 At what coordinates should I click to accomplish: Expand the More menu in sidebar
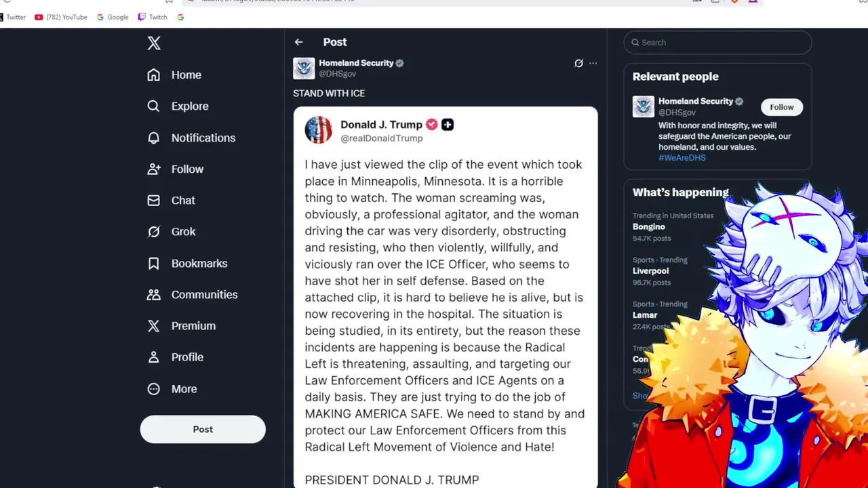pos(172,389)
